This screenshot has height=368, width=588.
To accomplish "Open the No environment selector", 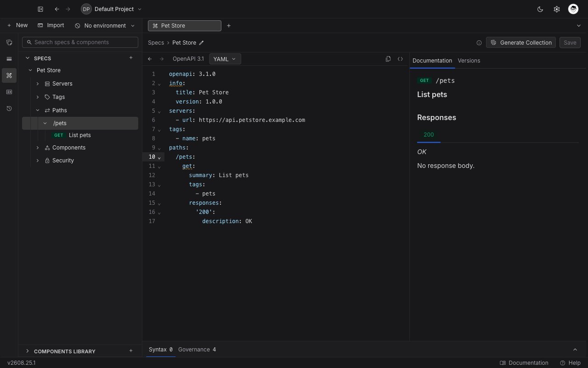I will click(x=105, y=26).
